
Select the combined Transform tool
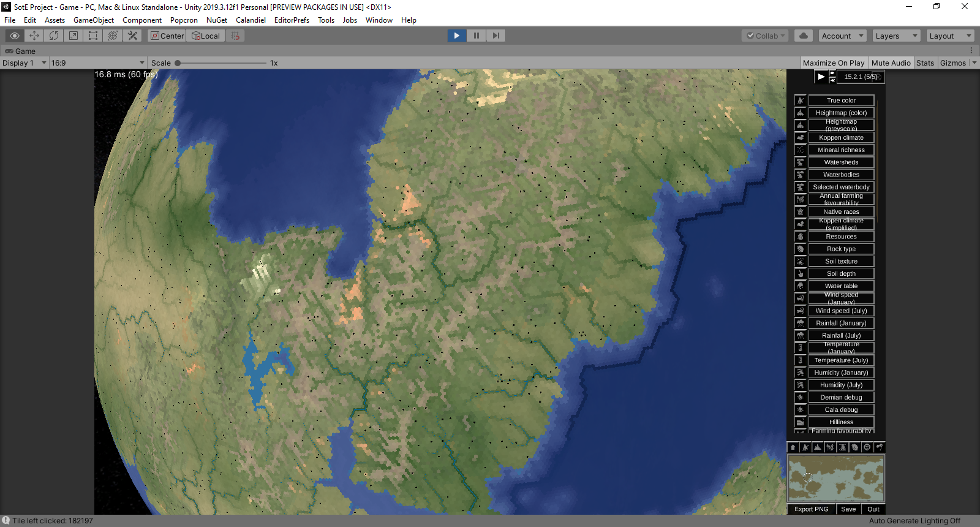click(x=113, y=36)
